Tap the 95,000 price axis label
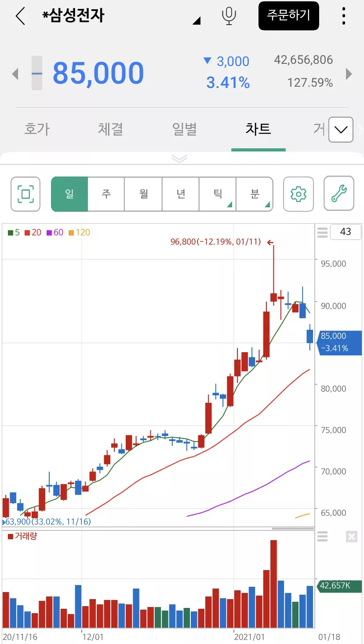This screenshot has height=644, width=364. (333, 264)
